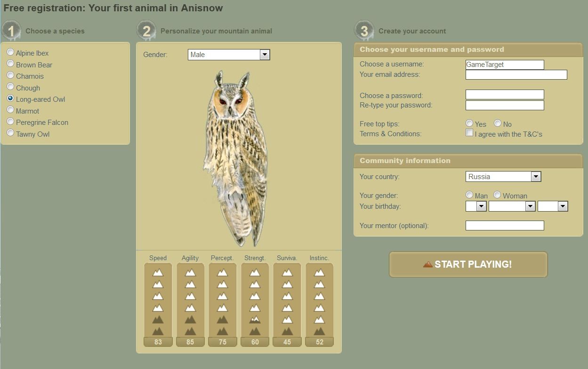Click the Choose a password field

(x=505, y=95)
